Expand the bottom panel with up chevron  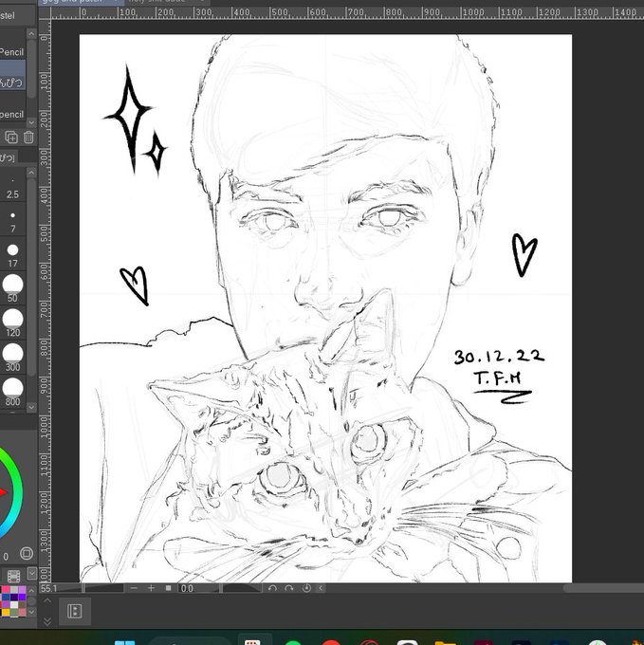tap(47, 600)
